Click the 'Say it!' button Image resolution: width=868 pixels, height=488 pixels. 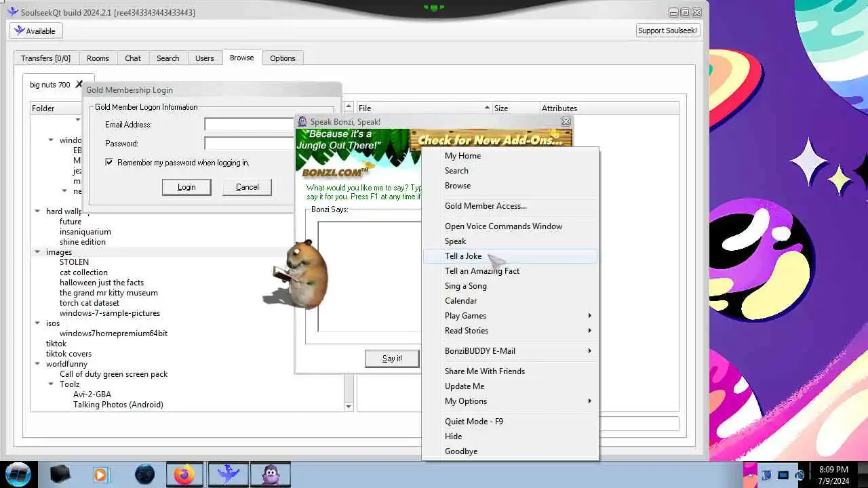392,359
